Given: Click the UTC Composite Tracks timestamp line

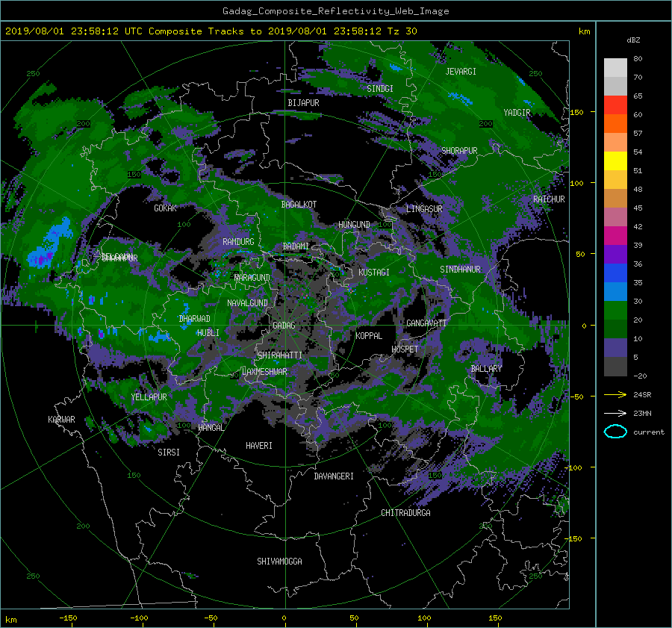Looking at the screenshot, I should [x=211, y=31].
